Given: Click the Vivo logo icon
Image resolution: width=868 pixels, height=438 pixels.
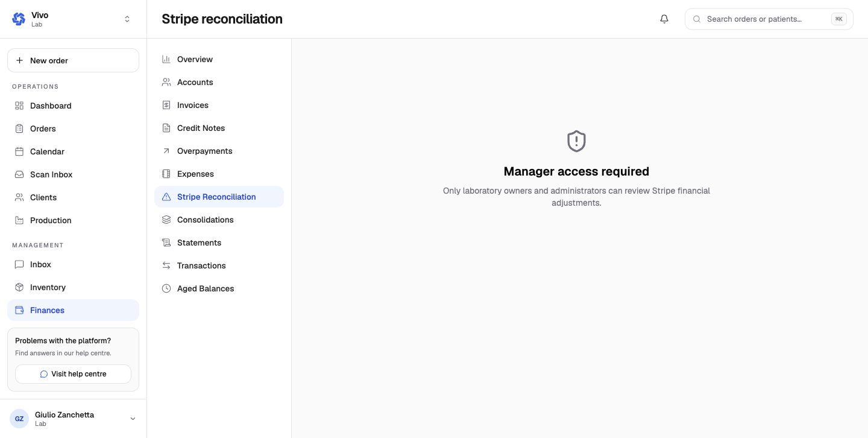Looking at the screenshot, I should pyautogui.click(x=19, y=19).
